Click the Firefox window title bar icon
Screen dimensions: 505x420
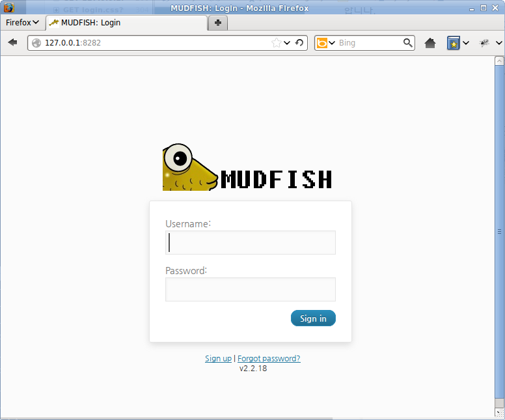tap(8, 7)
